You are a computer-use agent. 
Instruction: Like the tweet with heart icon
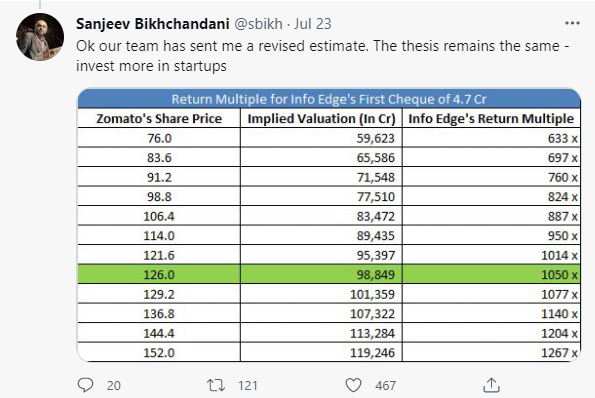[353, 385]
